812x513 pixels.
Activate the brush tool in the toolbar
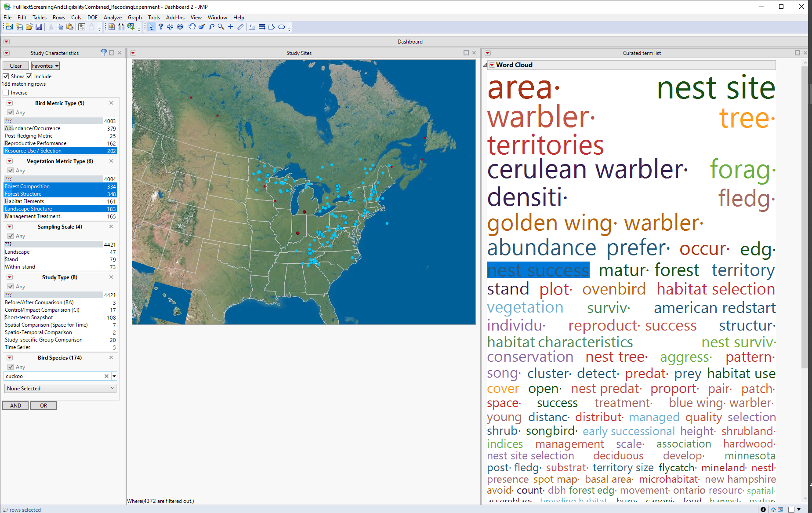click(201, 27)
